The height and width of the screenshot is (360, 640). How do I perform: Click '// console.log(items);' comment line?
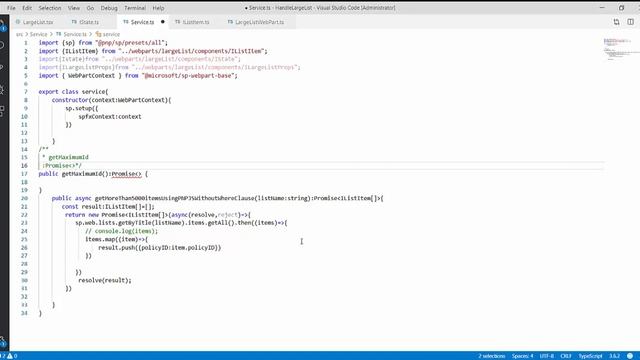pyautogui.click(x=121, y=231)
